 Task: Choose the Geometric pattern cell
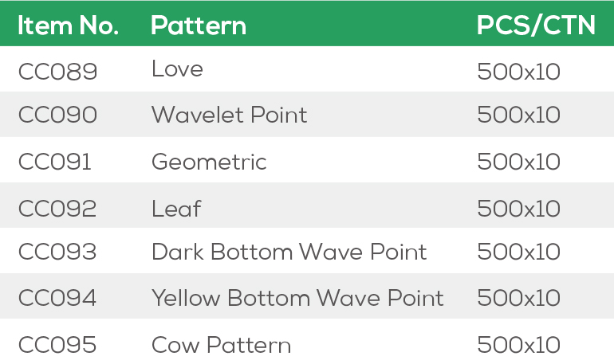click(209, 162)
